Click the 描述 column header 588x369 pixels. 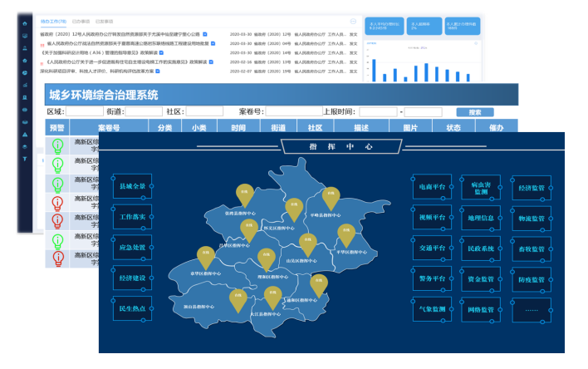(x=361, y=128)
